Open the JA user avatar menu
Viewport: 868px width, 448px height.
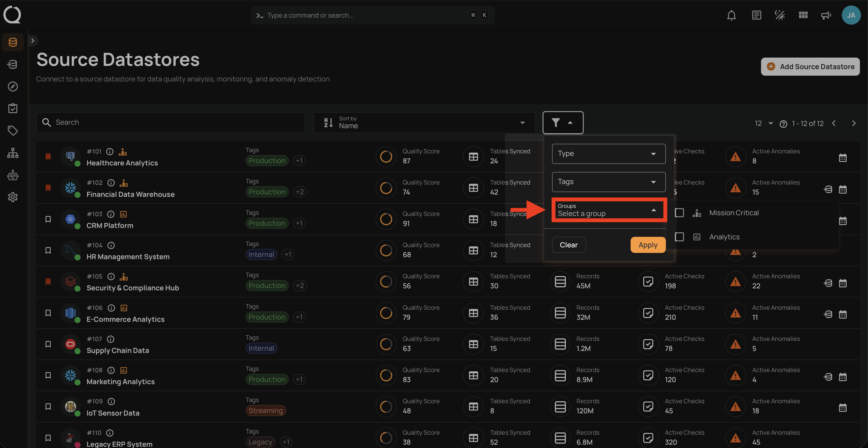(851, 15)
